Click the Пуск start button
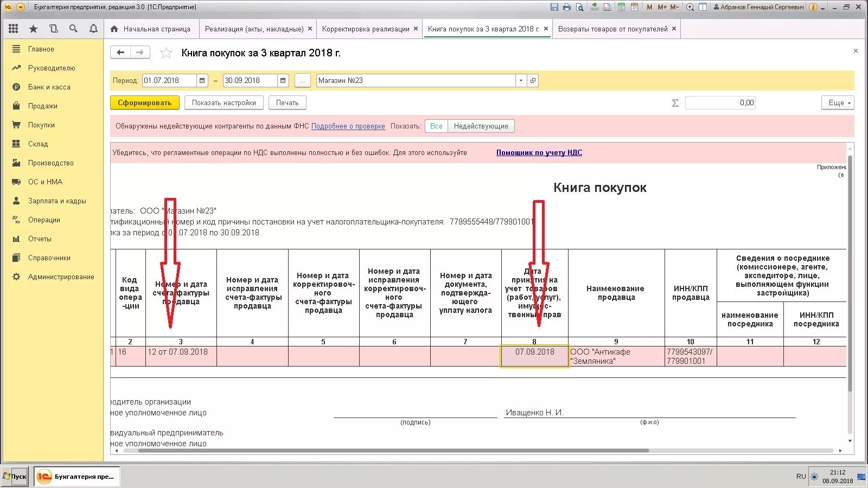Viewport: 868px width, 488px height. click(x=15, y=477)
